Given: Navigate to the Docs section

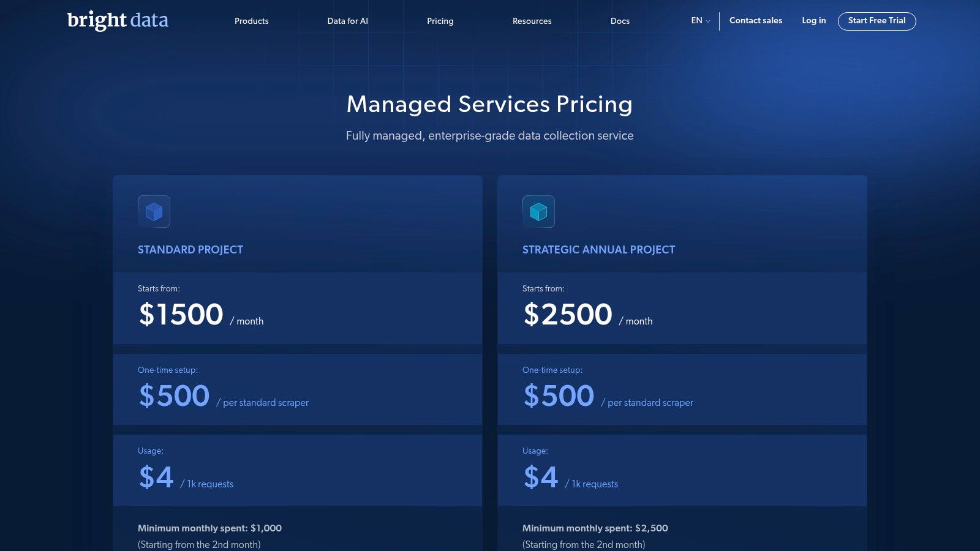Looking at the screenshot, I should [620, 21].
